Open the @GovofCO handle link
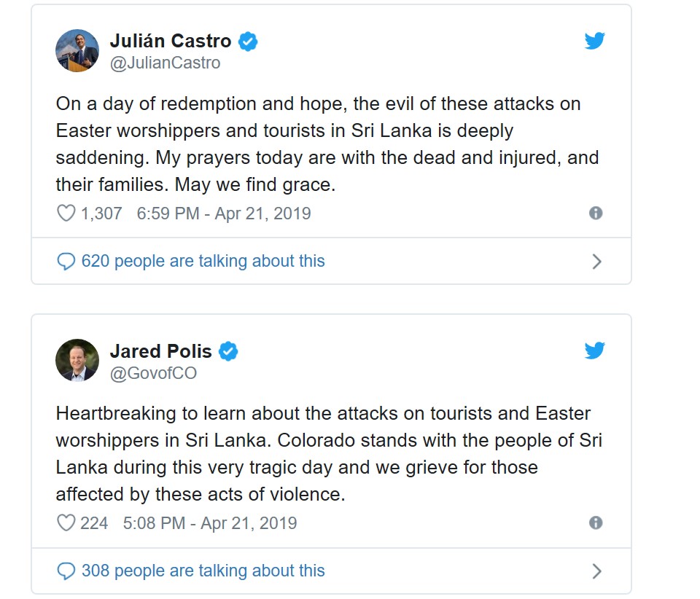 (x=153, y=373)
